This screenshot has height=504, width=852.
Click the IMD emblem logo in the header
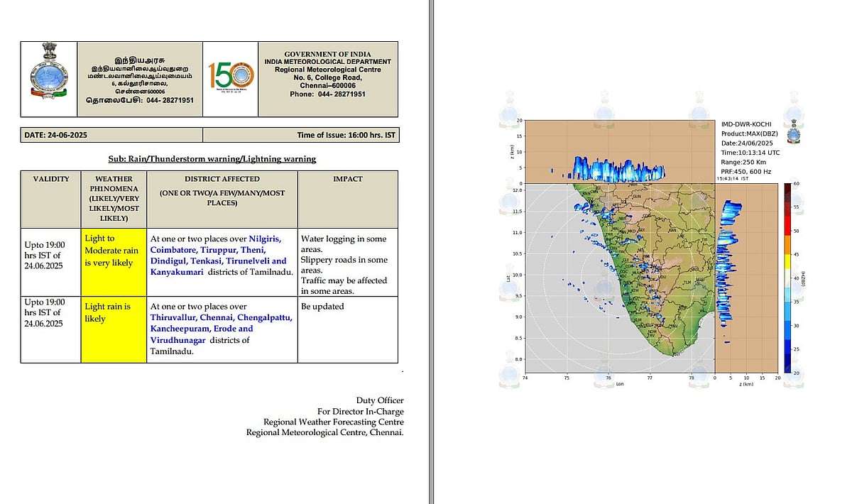47,79
